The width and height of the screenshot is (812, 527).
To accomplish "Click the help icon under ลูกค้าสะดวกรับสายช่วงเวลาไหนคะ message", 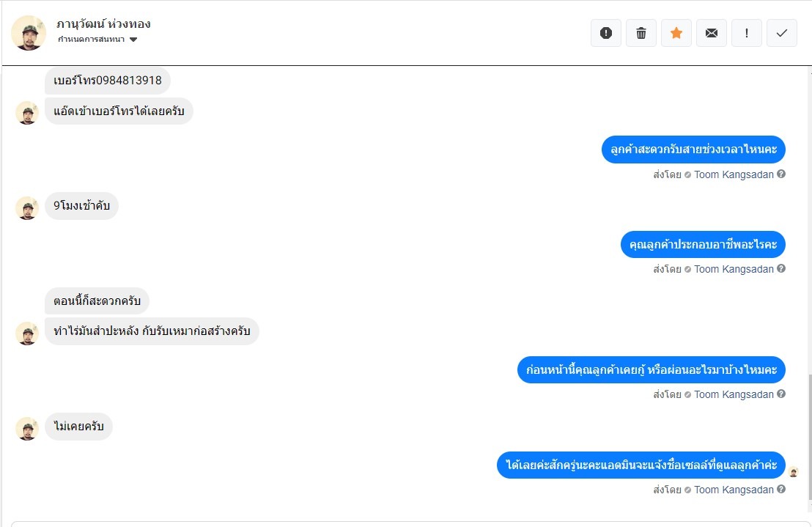I will click(x=781, y=174).
